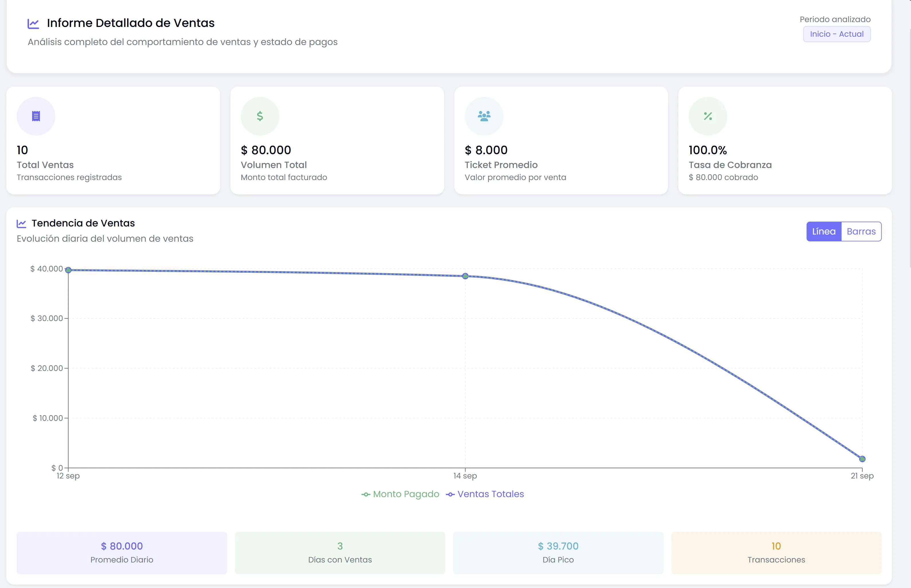Expand the Tendencia de Ventas section
Viewport: 911px width, 588px height.
point(83,223)
